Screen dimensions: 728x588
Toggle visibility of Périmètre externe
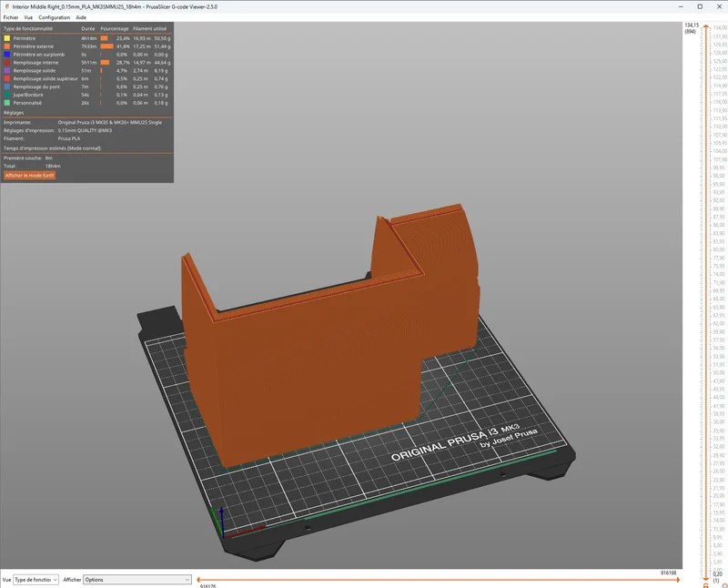click(87, 46)
